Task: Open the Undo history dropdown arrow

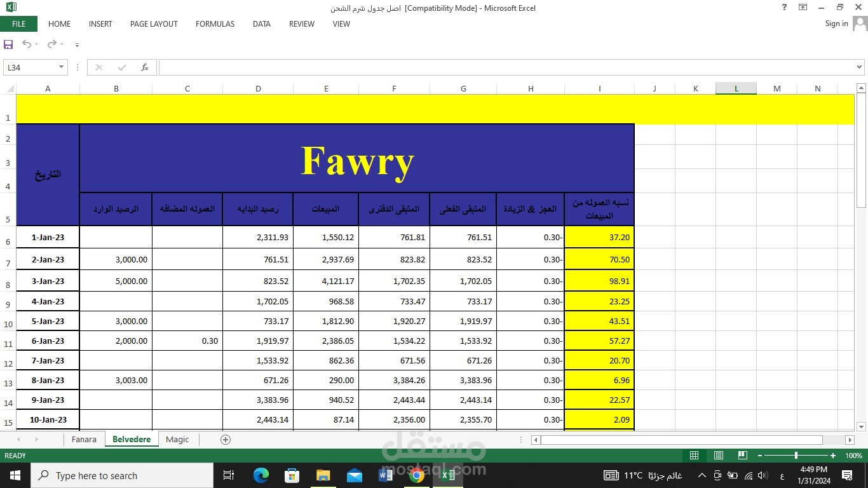Action: pyautogui.click(x=37, y=44)
